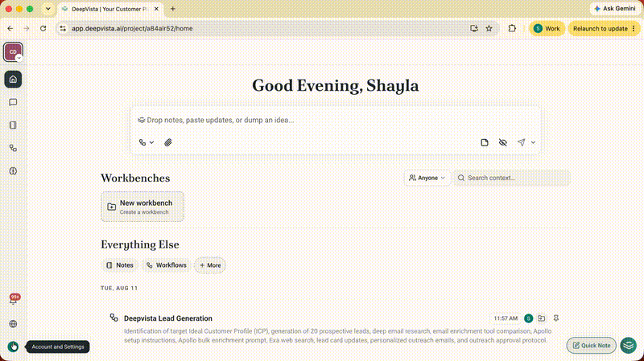Toggle the crossed-eye visibility icon
The image size is (644, 361).
(x=502, y=142)
